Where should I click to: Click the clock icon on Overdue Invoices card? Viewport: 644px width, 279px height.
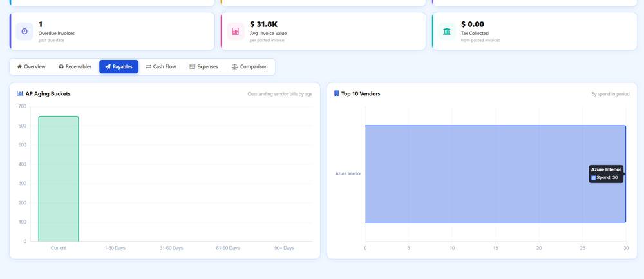[24, 31]
